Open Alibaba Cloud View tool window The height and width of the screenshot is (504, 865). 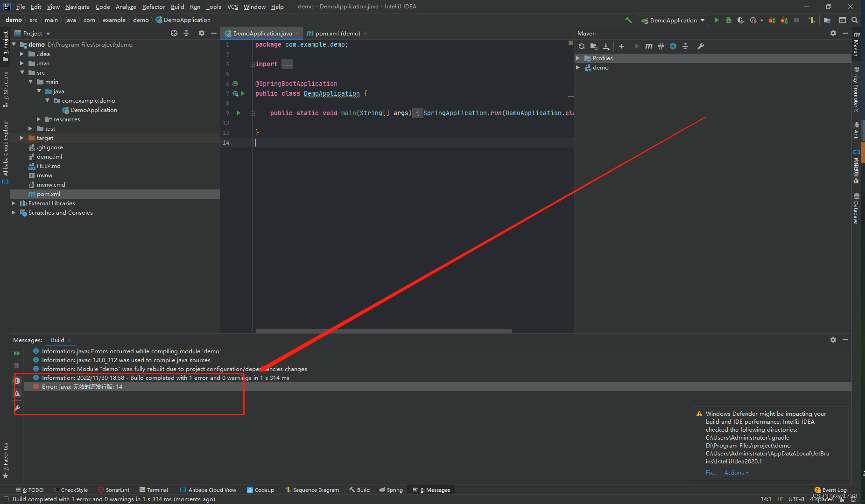click(208, 490)
